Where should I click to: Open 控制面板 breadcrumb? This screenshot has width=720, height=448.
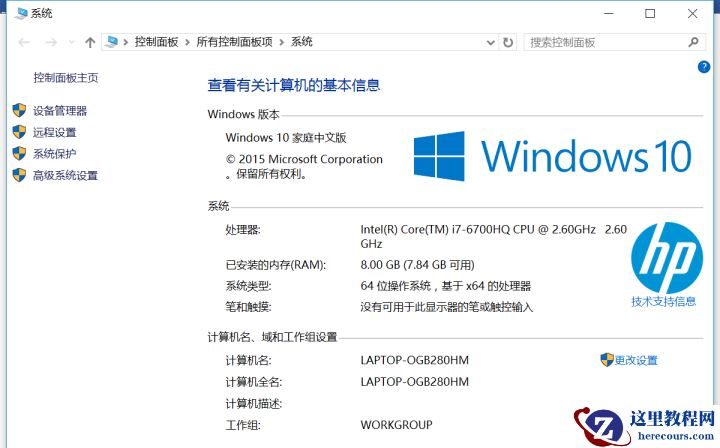coord(156,42)
